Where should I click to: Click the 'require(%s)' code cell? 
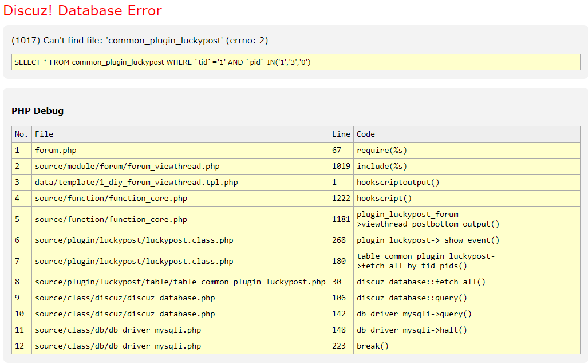[x=467, y=151]
